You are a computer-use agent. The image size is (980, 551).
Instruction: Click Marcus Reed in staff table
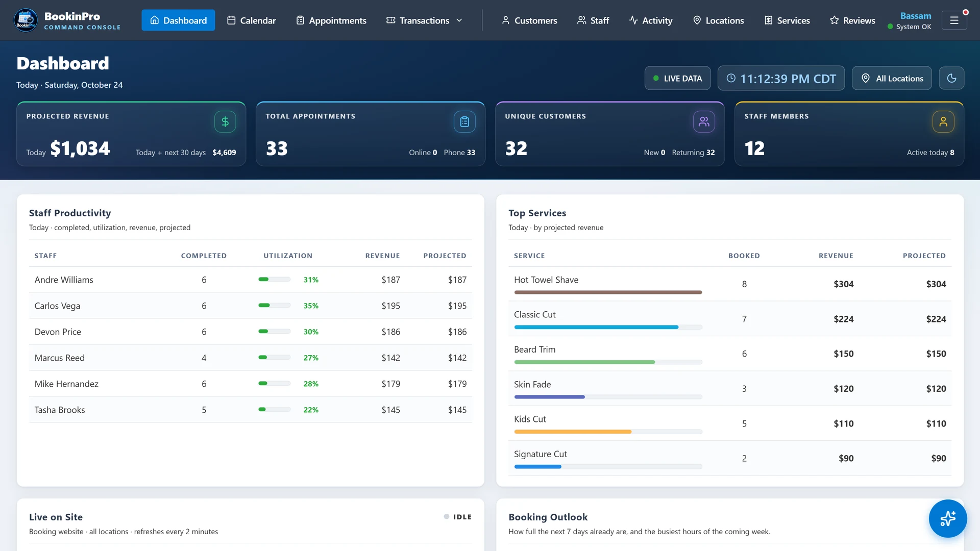60,358
